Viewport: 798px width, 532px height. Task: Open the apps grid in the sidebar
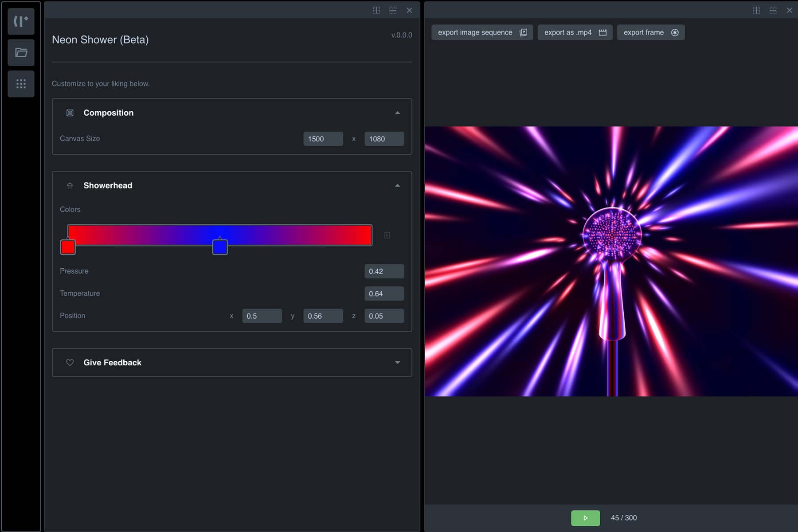click(x=21, y=84)
